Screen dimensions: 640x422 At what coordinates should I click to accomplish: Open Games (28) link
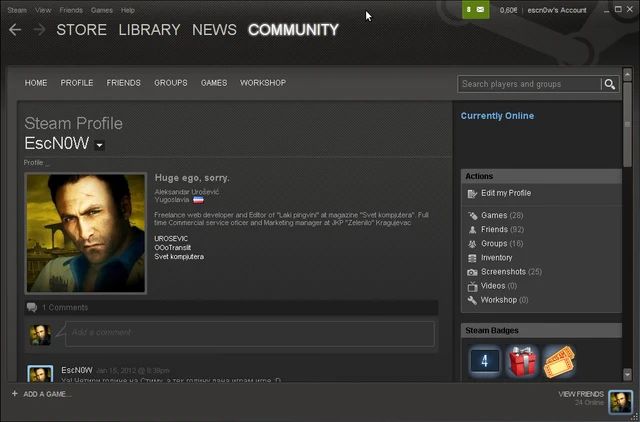[x=502, y=215]
